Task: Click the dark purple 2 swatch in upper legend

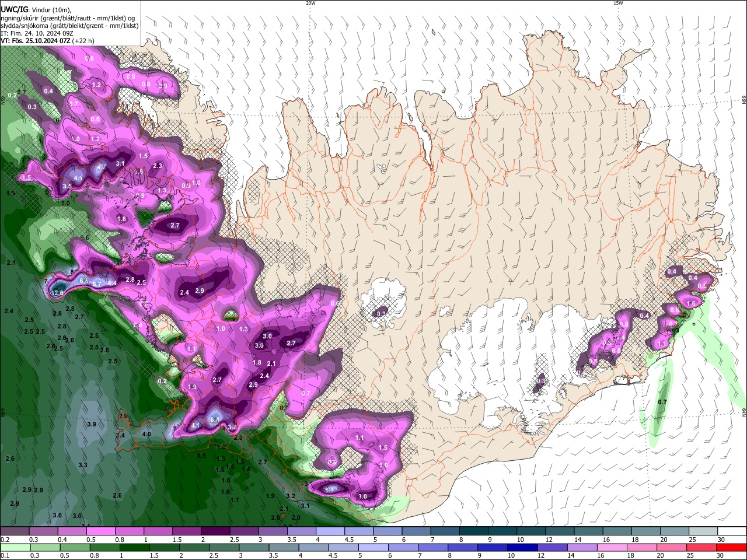Action: pyautogui.click(x=215, y=531)
